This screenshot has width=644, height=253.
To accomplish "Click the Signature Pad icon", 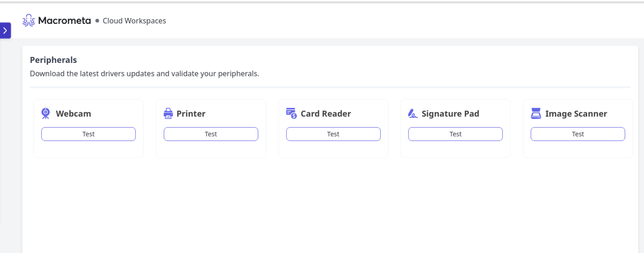I will pos(413,113).
